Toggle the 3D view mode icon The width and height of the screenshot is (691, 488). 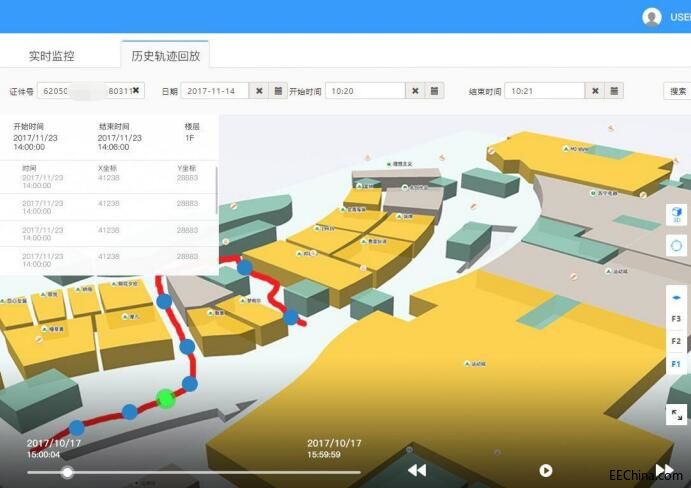coord(677,215)
